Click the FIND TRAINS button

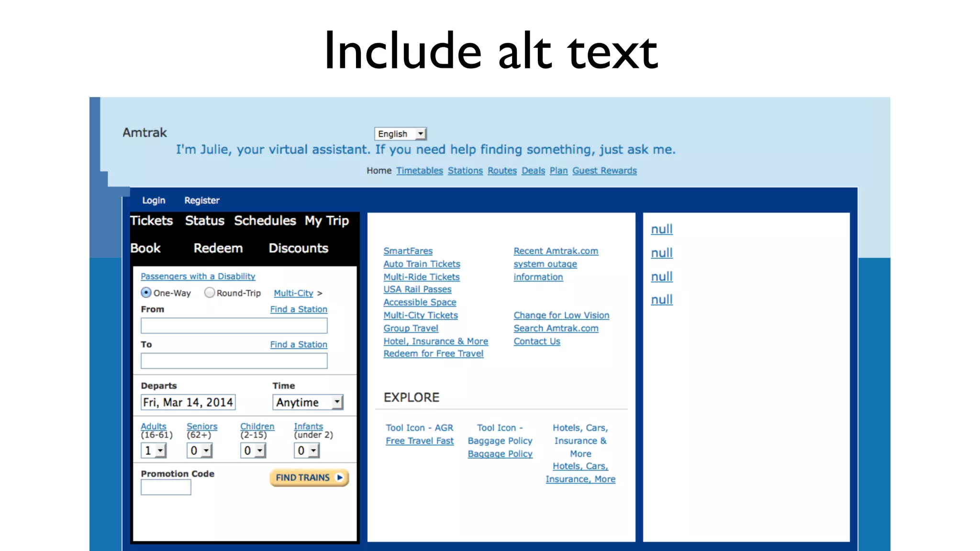click(x=309, y=477)
